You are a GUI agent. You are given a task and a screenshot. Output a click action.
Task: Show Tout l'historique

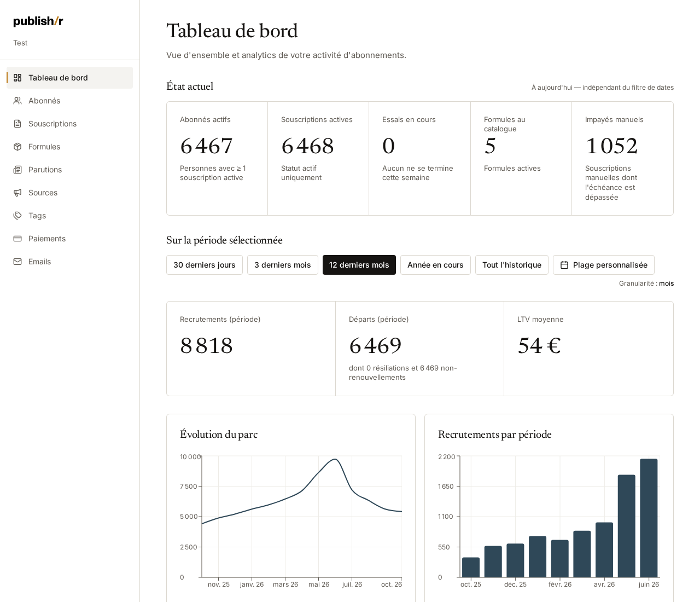point(512,265)
